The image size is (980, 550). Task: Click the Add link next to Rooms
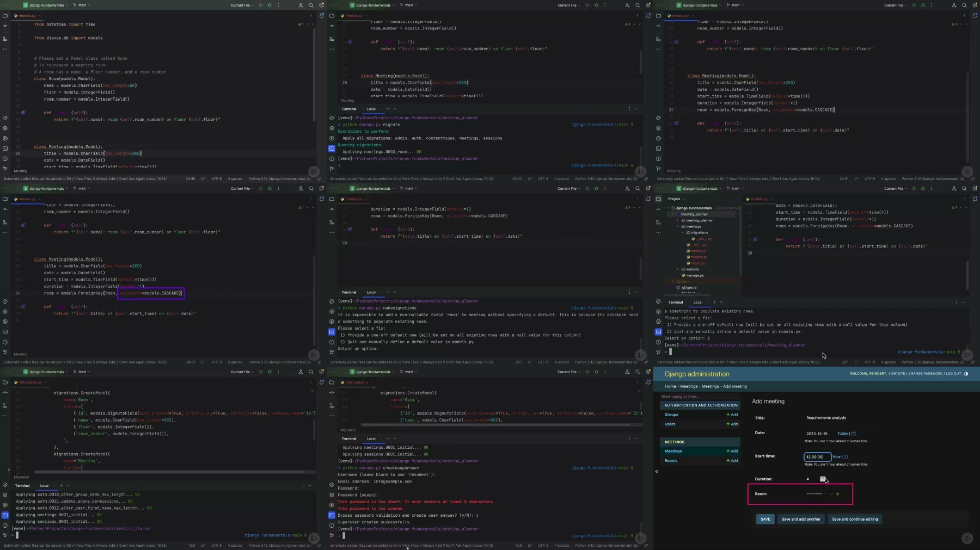coord(732,460)
